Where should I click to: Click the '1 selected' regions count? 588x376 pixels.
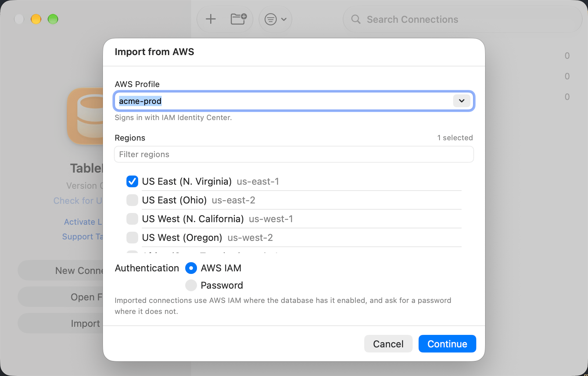(455, 138)
